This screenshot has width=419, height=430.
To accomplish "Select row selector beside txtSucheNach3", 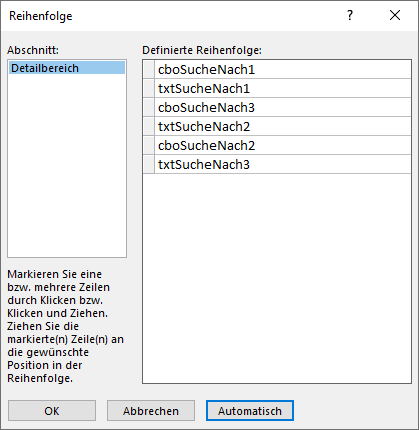I will (149, 165).
